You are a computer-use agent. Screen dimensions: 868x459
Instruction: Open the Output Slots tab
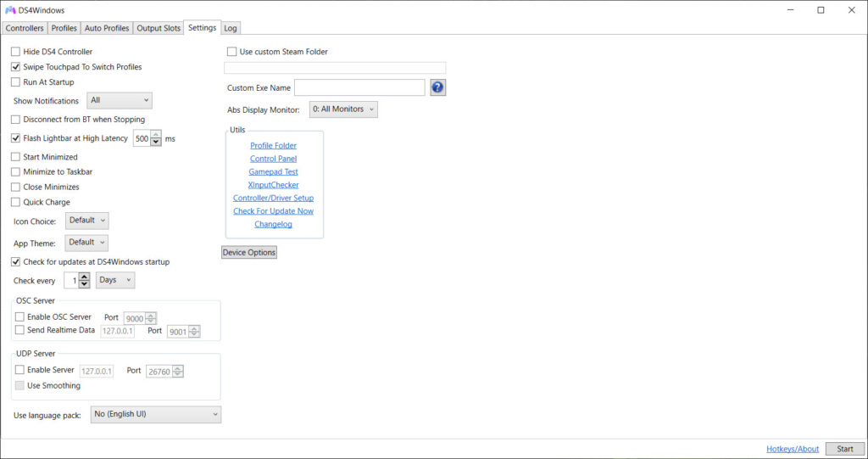click(x=159, y=28)
